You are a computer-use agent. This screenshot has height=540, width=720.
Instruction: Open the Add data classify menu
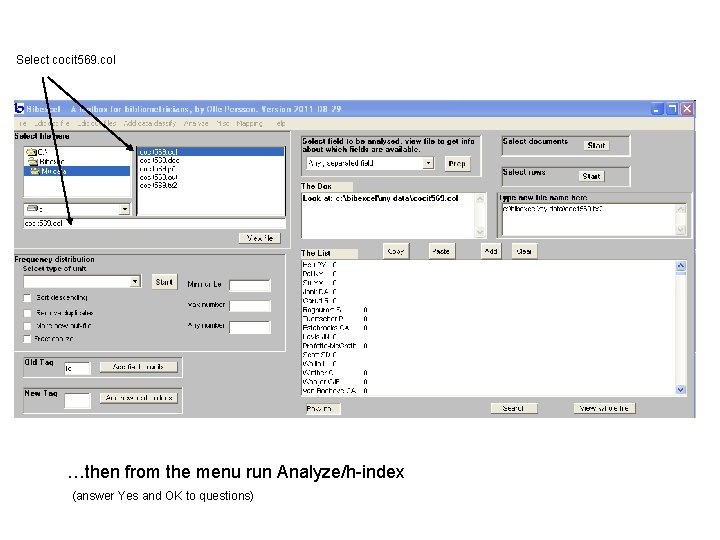tap(150, 124)
